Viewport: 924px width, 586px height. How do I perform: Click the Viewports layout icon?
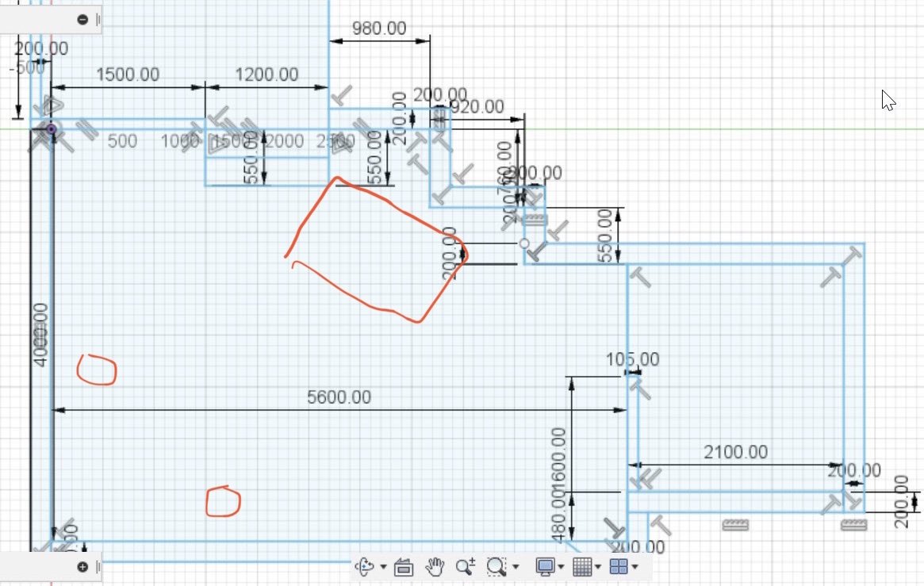tap(619, 566)
